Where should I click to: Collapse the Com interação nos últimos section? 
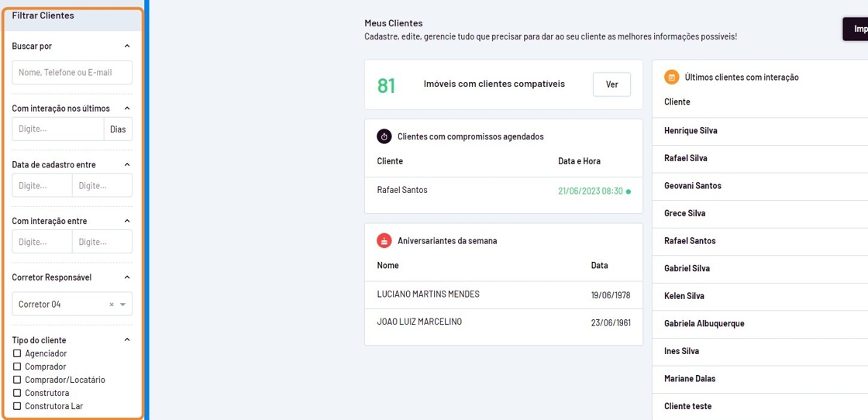click(127, 108)
